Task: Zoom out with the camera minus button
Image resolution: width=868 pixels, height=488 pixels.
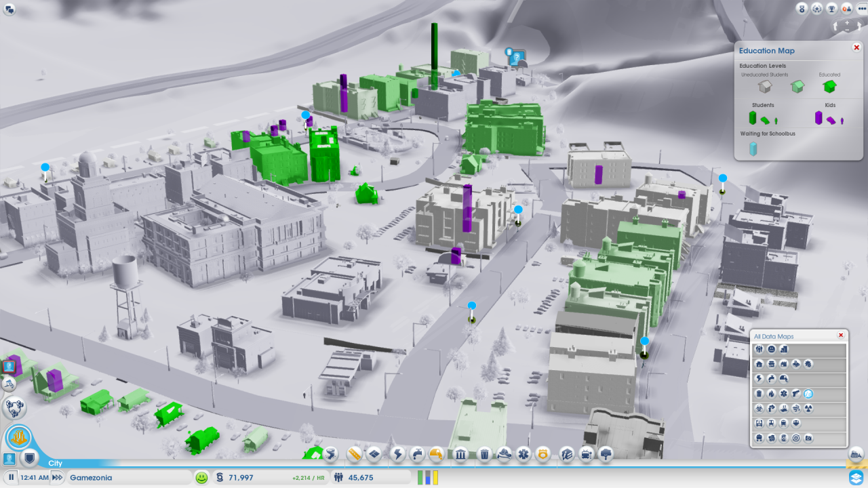Action: pos(847,30)
